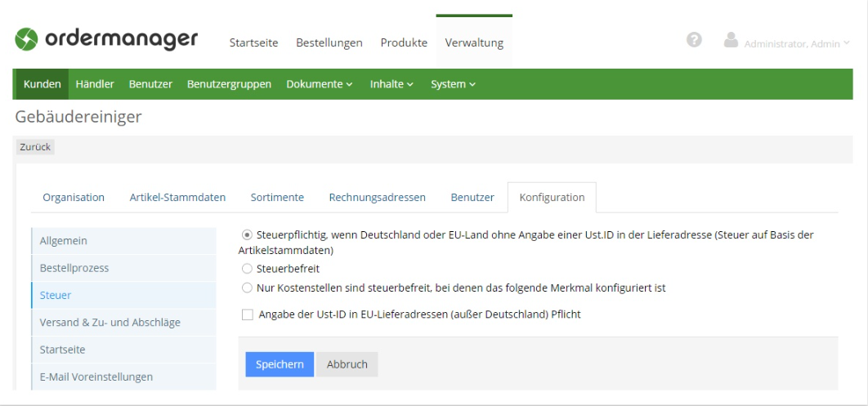Open the Administrator, Admin account menu
The height and width of the screenshot is (406, 868).
pyautogui.click(x=796, y=43)
